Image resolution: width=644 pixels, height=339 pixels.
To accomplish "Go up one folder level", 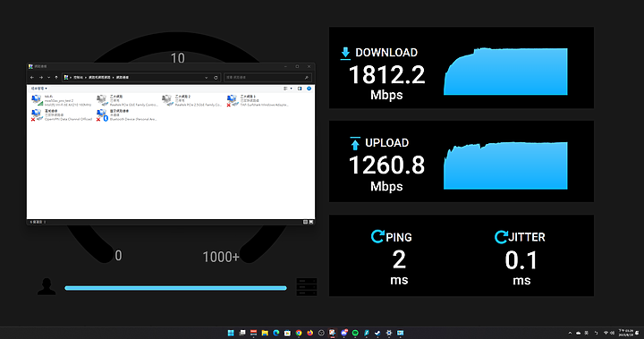I will [x=56, y=77].
